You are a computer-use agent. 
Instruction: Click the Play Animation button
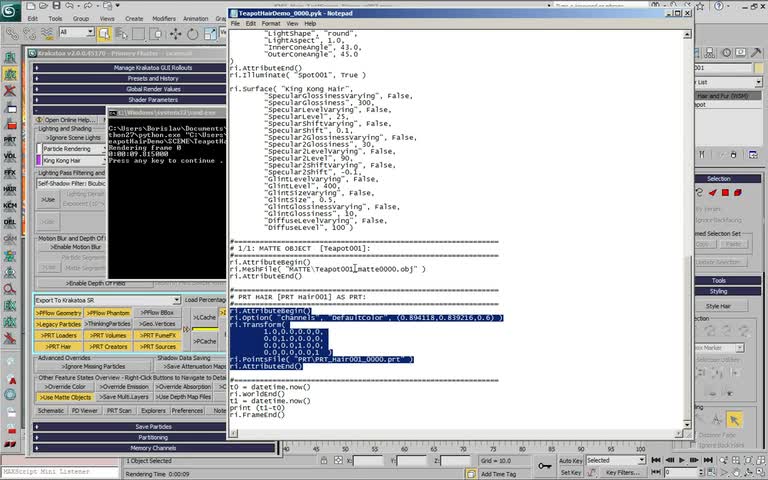(682, 460)
